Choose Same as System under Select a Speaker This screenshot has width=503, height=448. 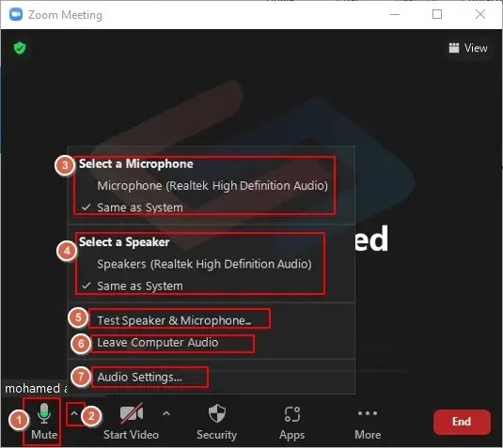tap(140, 286)
